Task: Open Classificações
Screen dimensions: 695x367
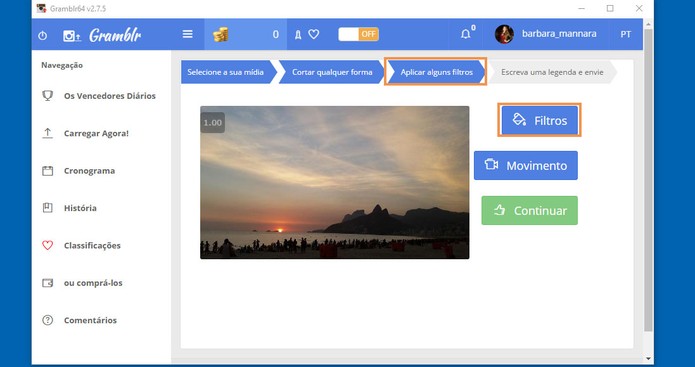Action: click(92, 246)
